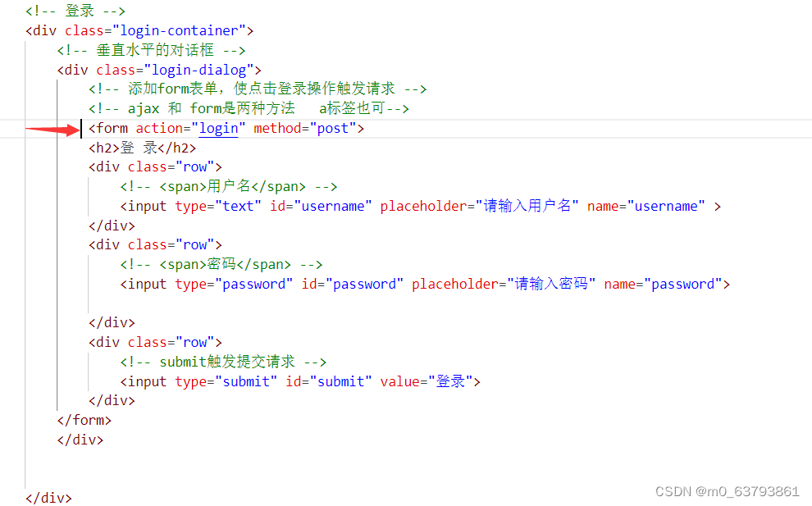Click the commented span "用户名" line

228,186
